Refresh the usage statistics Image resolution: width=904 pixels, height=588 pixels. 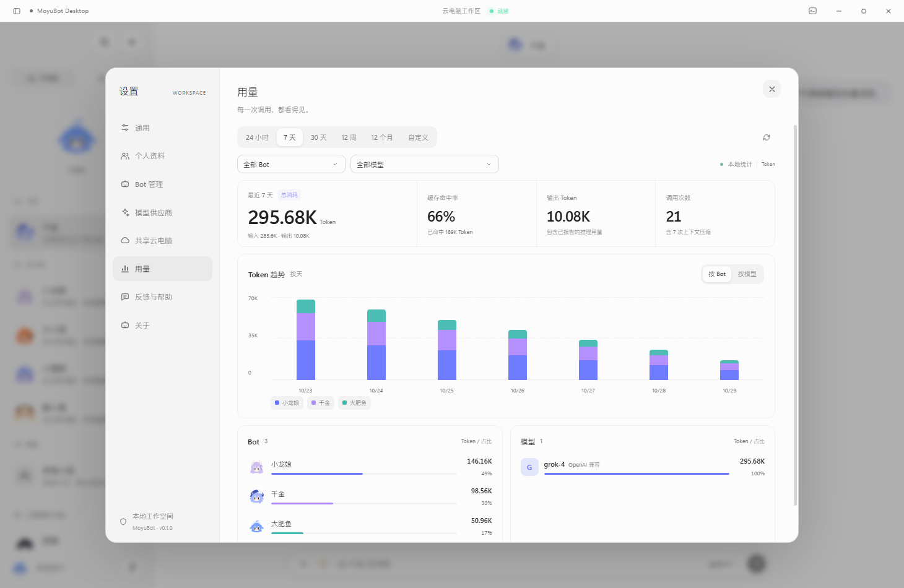coord(767,137)
